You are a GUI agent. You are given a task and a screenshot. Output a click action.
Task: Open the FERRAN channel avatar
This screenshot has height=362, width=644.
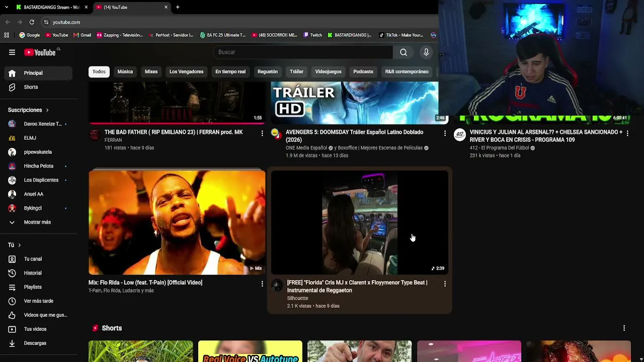coord(94,134)
